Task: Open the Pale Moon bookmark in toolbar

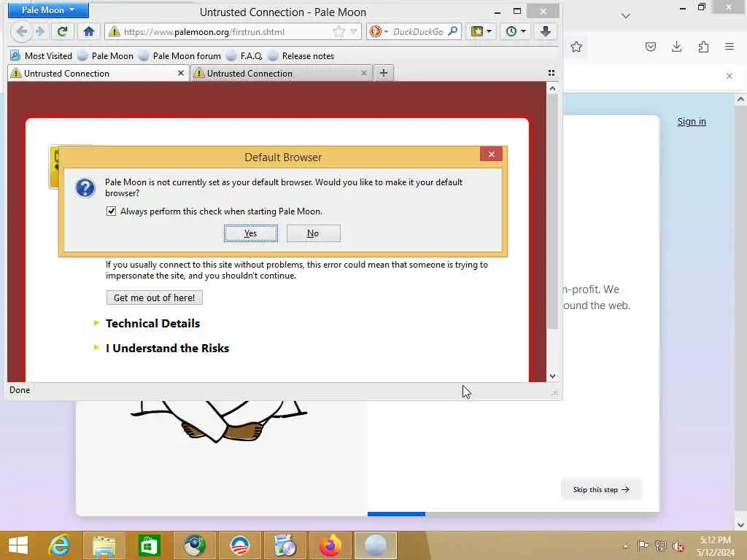Action: pos(106,55)
